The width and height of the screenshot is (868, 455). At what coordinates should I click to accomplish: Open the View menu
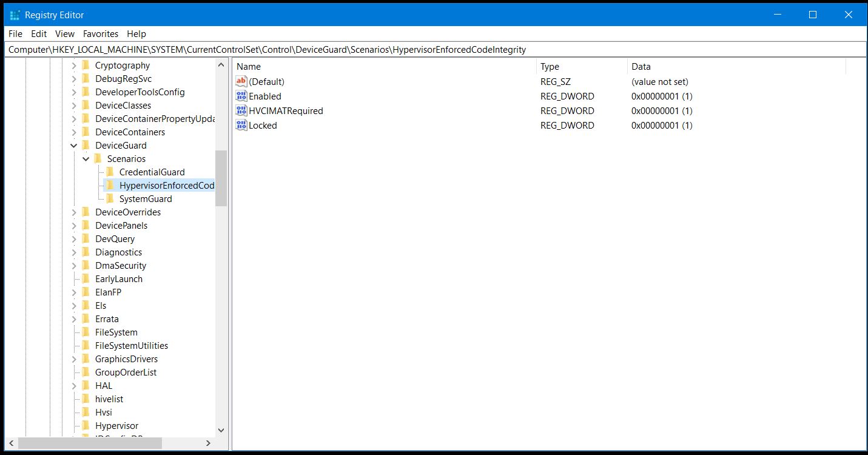pyautogui.click(x=65, y=34)
